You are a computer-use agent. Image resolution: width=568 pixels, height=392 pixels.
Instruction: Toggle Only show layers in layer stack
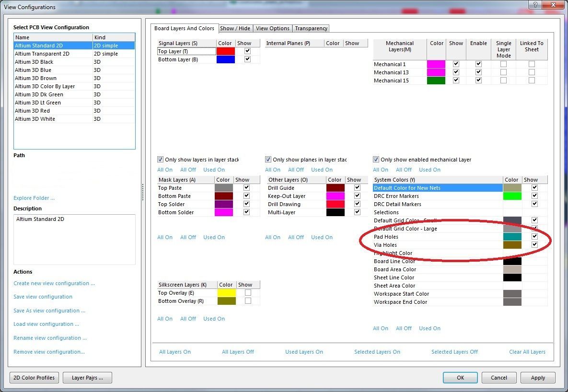click(161, 160)
